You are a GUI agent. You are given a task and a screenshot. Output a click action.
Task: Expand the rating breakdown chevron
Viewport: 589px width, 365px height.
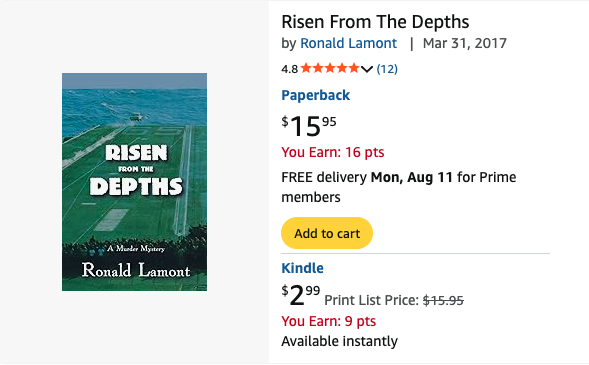pyautogui.click(x=367, y=69)
